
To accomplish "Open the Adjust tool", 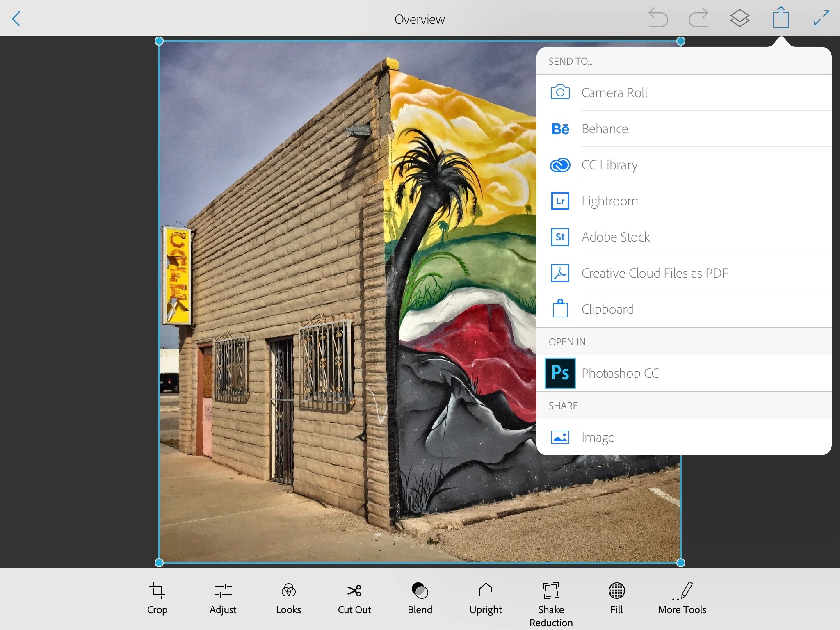I will pos(223,598).
